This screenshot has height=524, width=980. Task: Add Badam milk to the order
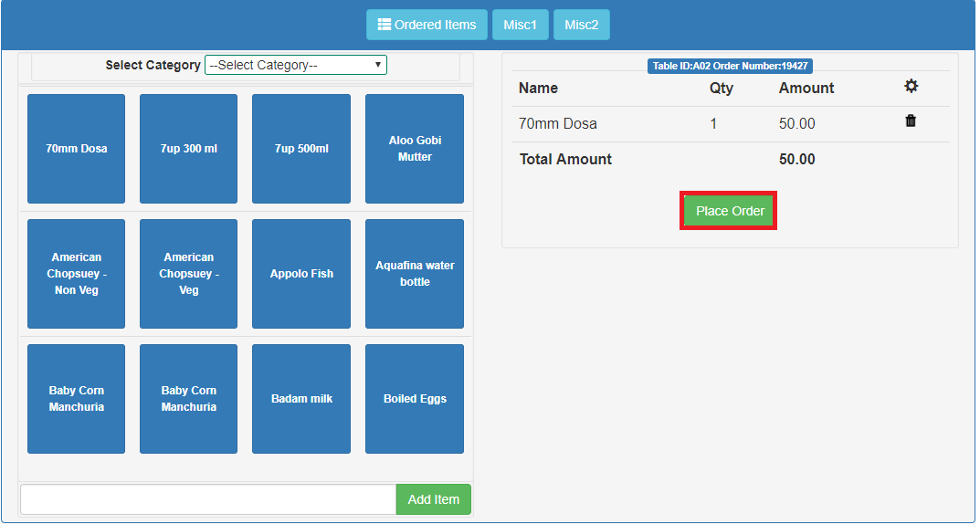301,399
